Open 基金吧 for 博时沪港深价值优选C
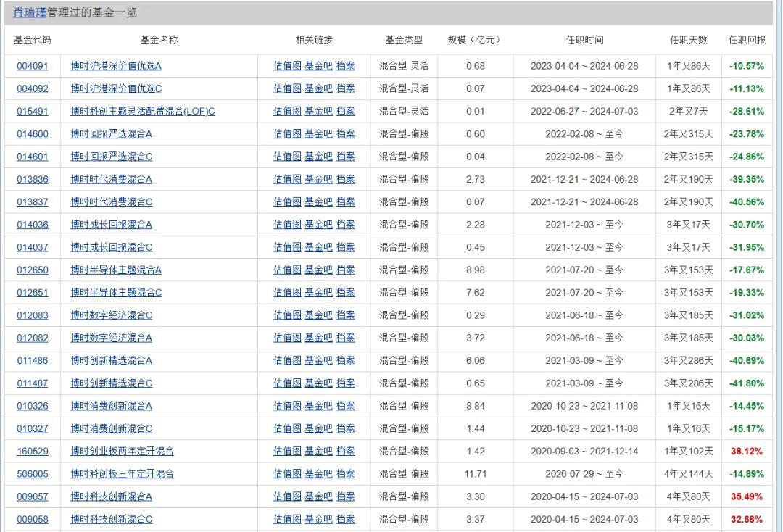The image size is (783, 532). point(318,89)
